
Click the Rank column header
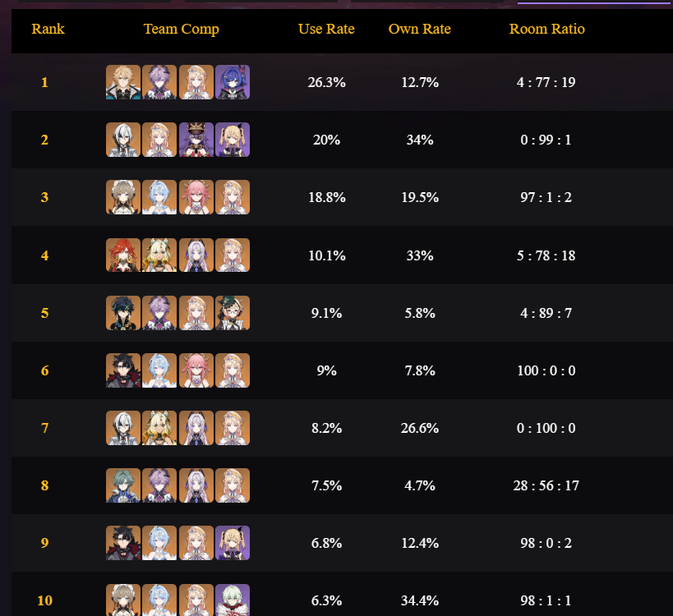[x=48, y=29]
